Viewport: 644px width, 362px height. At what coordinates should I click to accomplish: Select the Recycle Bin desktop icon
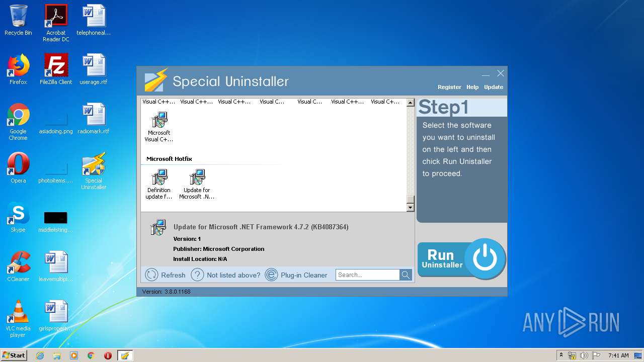click(18, 21)
